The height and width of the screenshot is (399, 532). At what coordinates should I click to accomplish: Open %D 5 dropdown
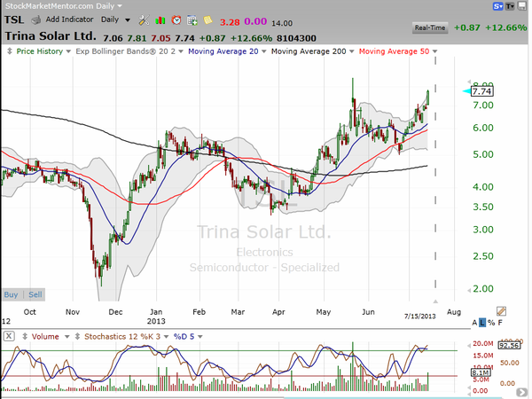(x=200, y=337)
